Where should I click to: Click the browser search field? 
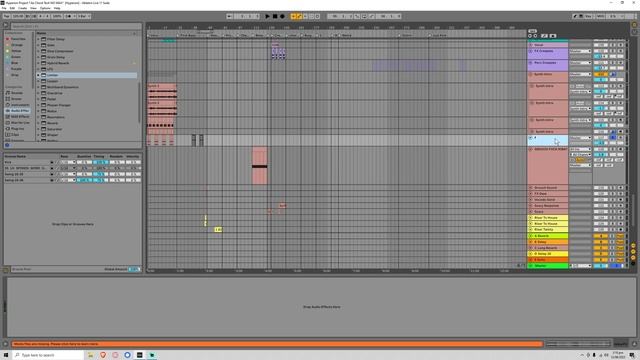pyautogui.click(x=76, y=26)
